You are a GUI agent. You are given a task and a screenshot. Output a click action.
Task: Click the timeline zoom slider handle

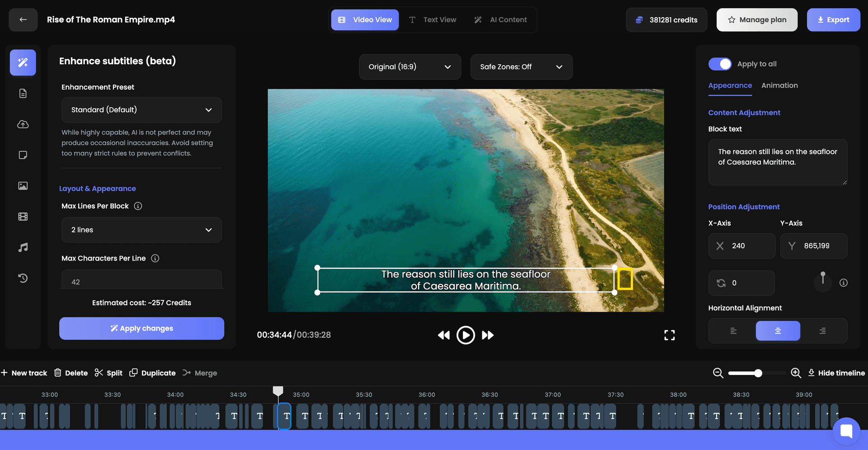pyautogui.click(x=758, y=373)
